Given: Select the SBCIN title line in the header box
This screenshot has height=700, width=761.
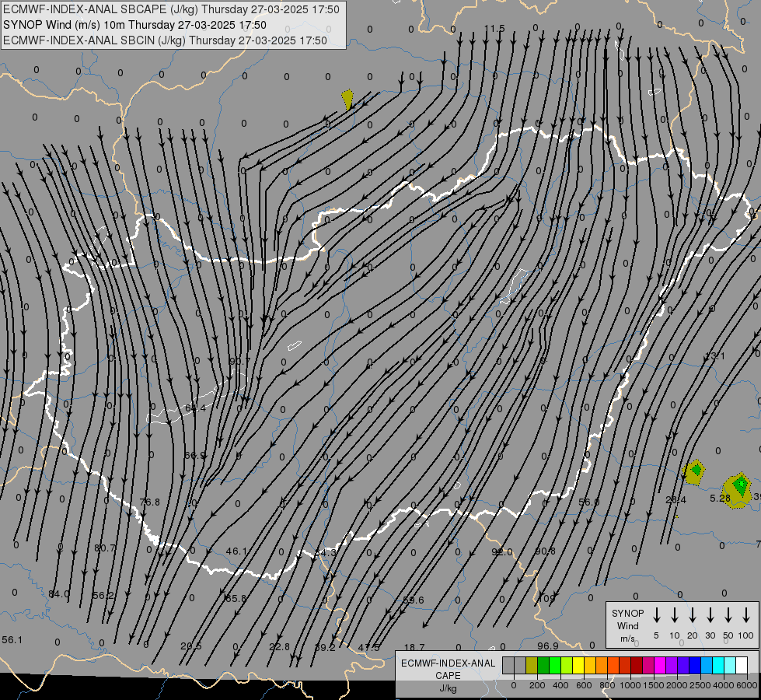Looking at the screenshot, I should [165, 40].
